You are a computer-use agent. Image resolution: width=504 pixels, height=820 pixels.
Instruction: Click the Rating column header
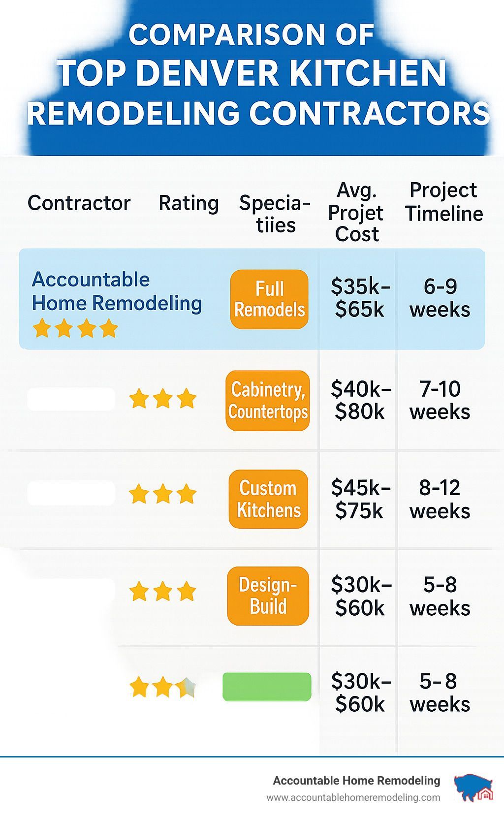pyautogui.click(x=189, y=203)
